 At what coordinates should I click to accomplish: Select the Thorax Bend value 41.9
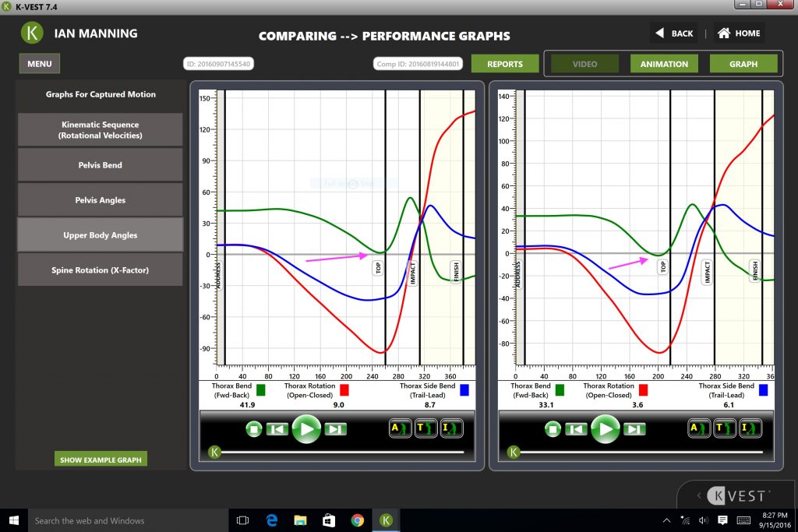[247, 405]
